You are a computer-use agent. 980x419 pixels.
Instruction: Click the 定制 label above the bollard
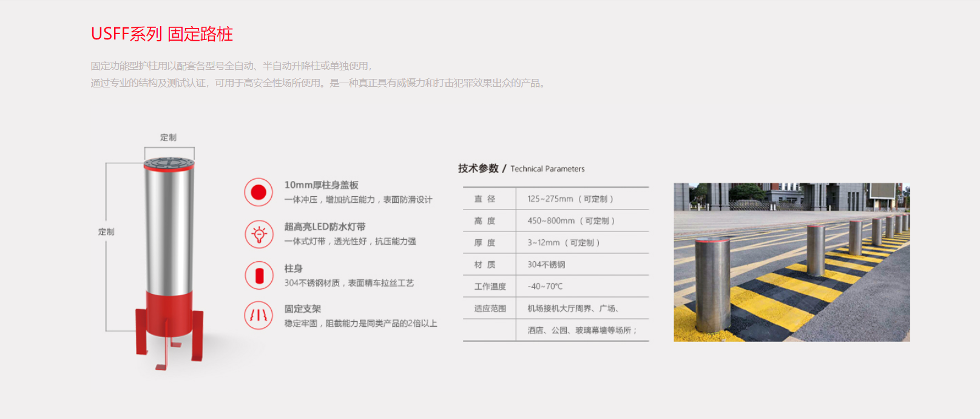tap(168, 138)
